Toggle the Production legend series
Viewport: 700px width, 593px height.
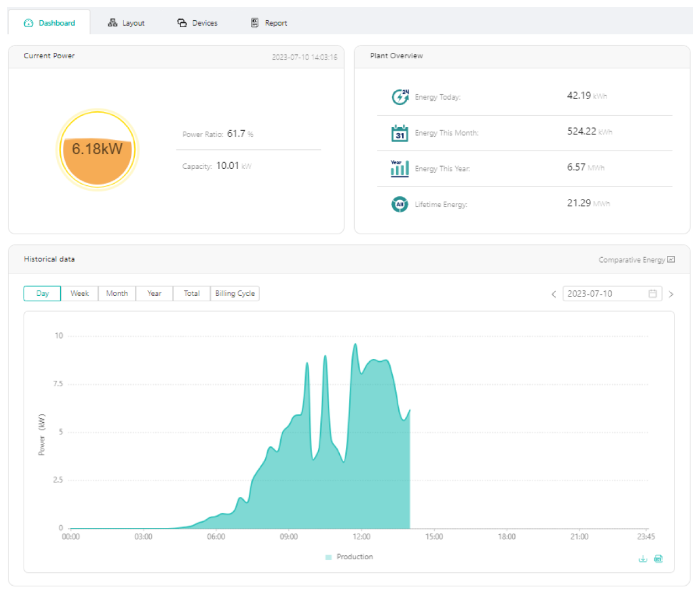pyautogui.click(x=349, y=557)
